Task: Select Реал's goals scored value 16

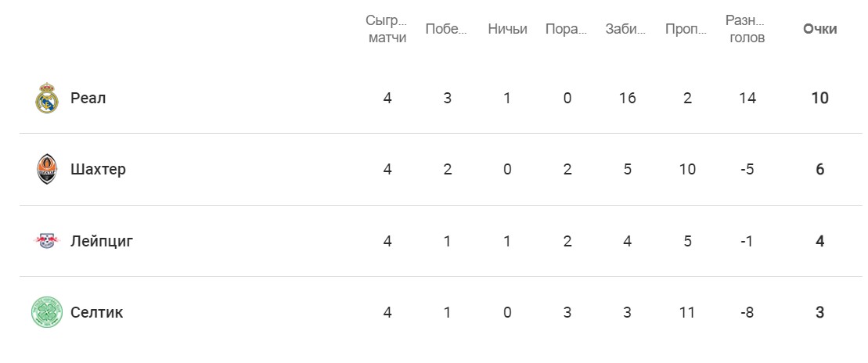Action: pyautogui.click(x=627, y=98)
